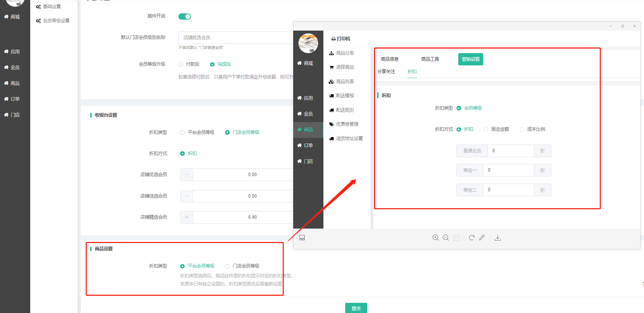Screen dimensions: 644x313
Task: Reset image to 1:1 actual size
Action: [456, 238]
